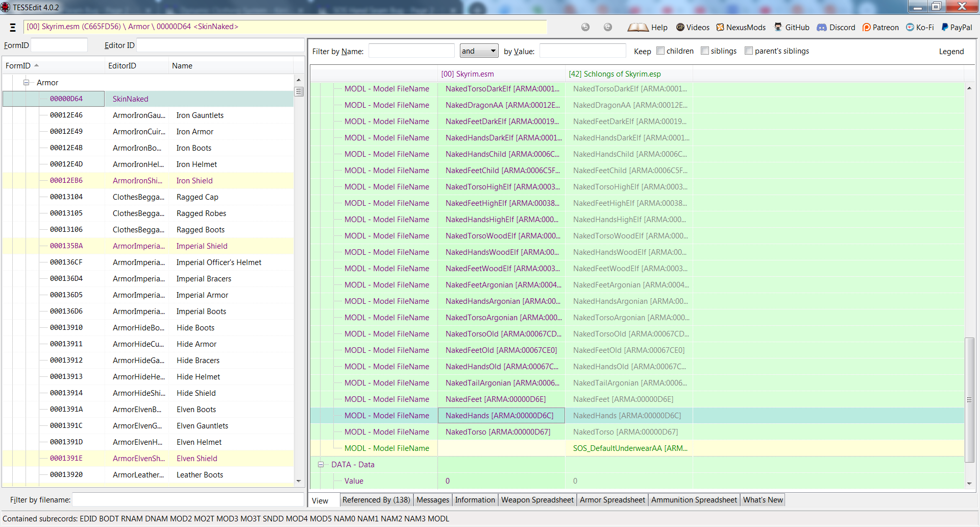Click the navigate forward arrow icon
980x527 pixels.
click(608, 27)
